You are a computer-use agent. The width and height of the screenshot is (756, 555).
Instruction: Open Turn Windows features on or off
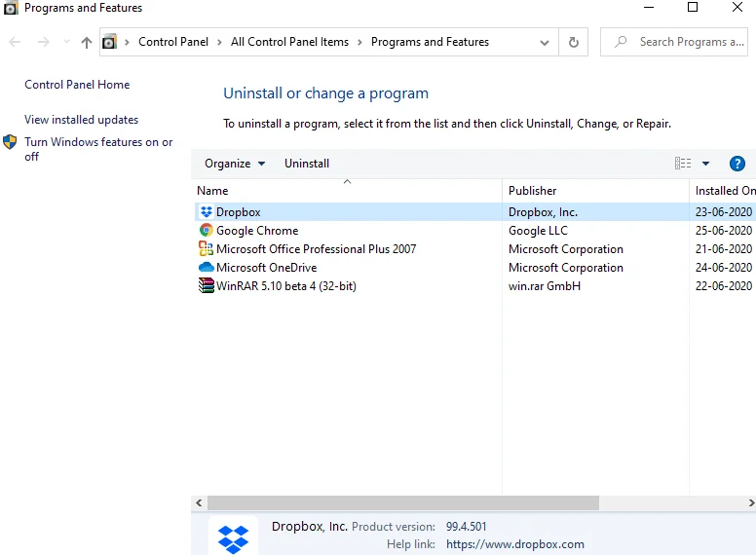coord(98,149)
